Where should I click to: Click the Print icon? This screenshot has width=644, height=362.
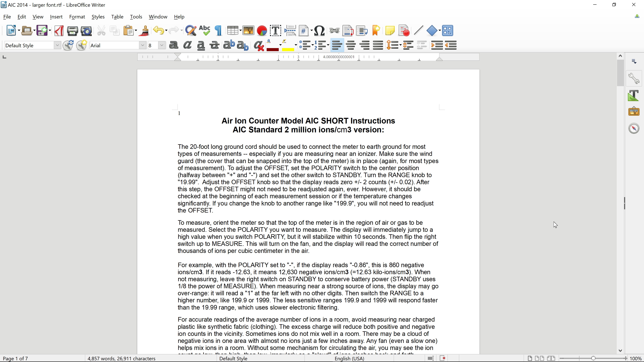[x=72, y=31]
